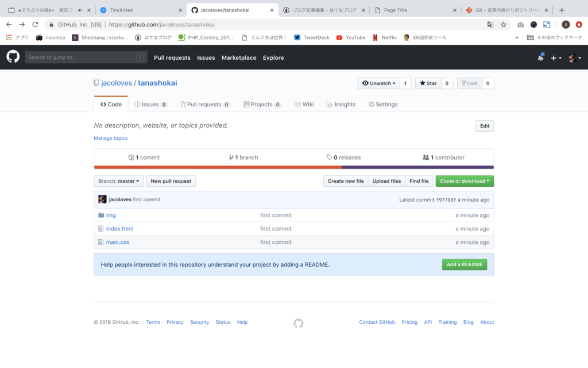Viewport: 588px width, 368px height.
Task: Click the footer GitHub logo icon
Action: point(299,323)
